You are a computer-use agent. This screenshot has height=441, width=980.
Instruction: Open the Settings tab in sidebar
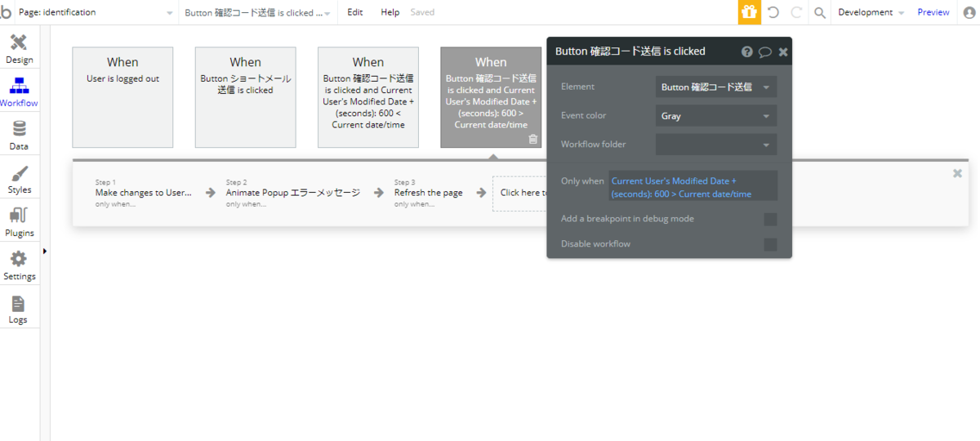click(20, 265)
